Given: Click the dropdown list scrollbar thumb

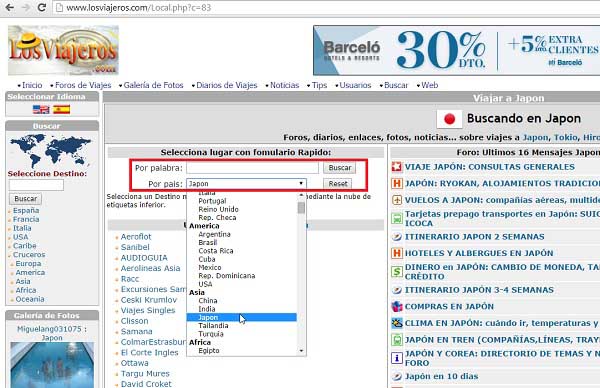Looking at the screenshot, I should (301, 208).
